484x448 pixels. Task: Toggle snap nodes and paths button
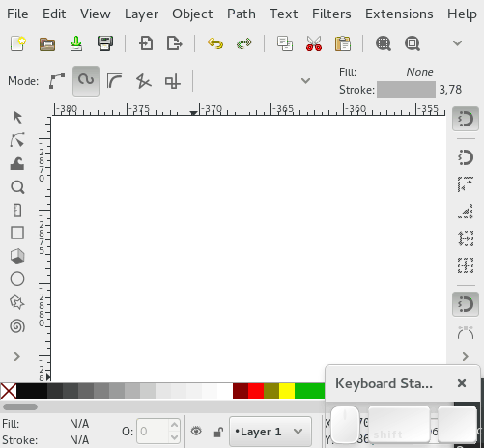click(466, 304)
